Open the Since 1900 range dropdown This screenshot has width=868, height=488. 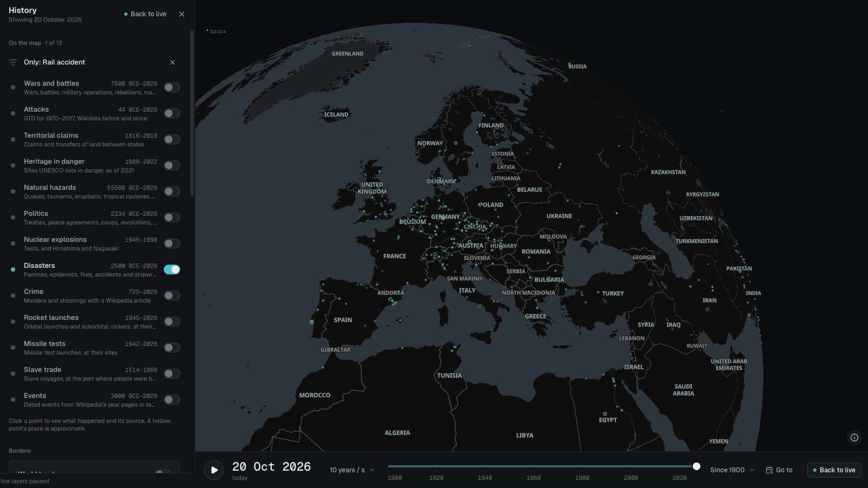click(732, 470)
